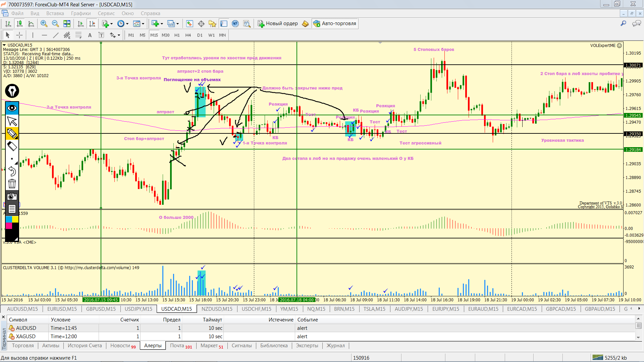
Task: Open Navigator star-folder icon
Action: 212,23
